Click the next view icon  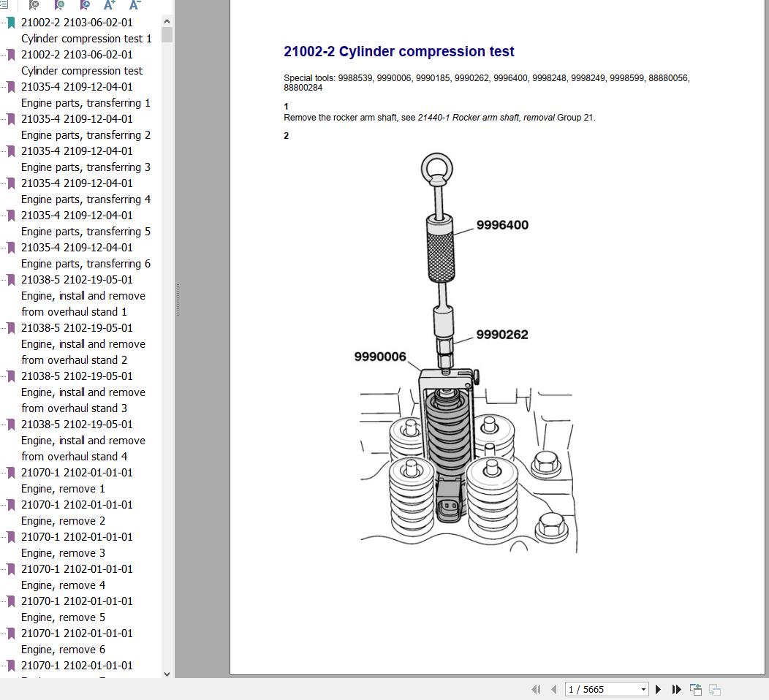click(715, 689)
